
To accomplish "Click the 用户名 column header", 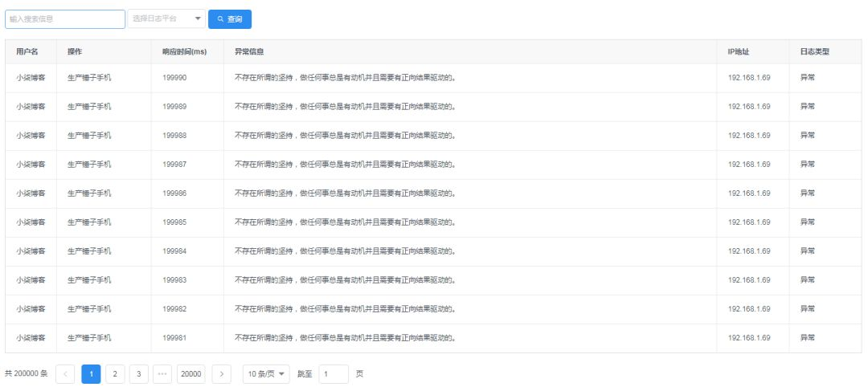I will coord(27,51).
